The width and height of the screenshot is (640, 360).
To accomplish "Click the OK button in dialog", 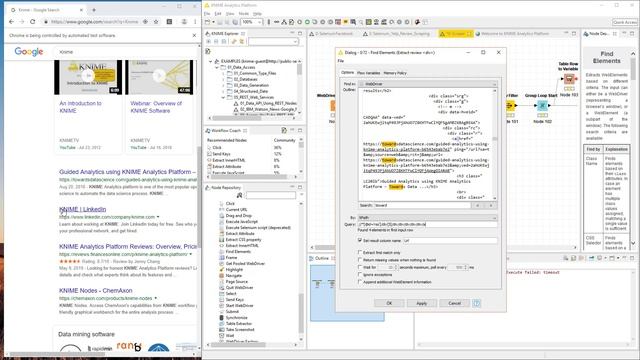I will [389, 303].
